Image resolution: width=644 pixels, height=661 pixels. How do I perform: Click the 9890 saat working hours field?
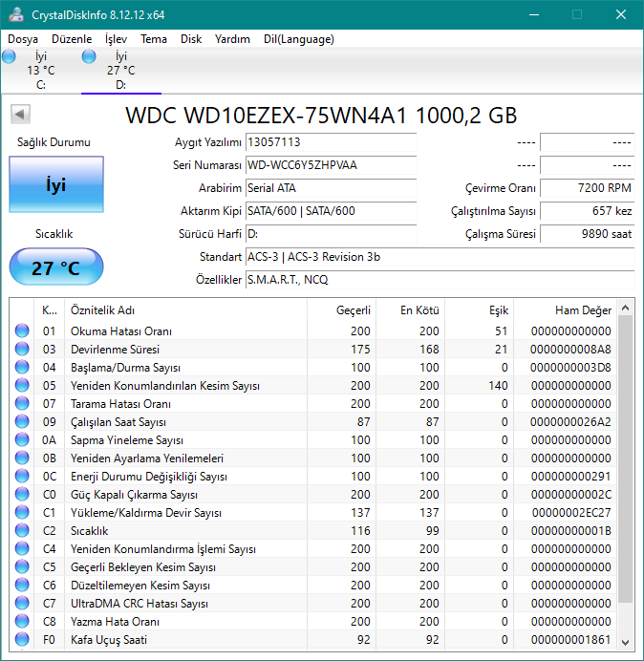pos(587,233)
